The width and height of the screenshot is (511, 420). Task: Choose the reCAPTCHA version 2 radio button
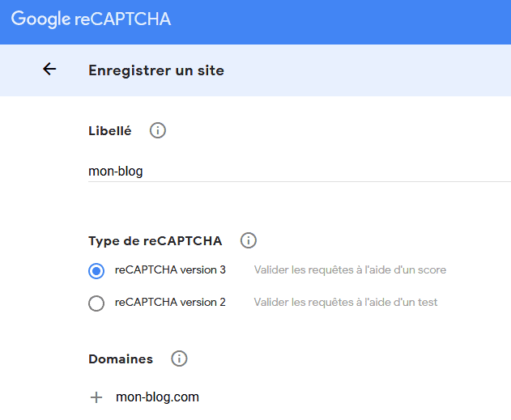point(96,303)
